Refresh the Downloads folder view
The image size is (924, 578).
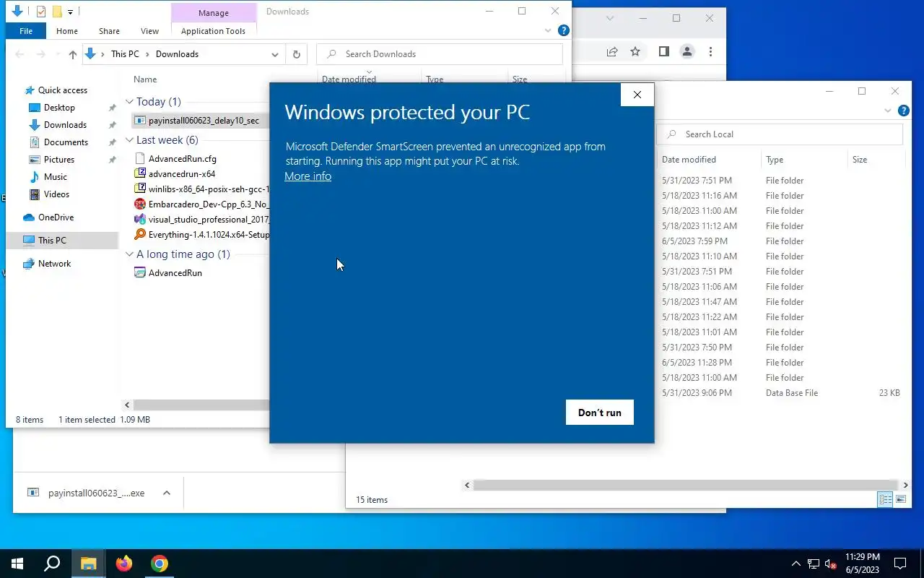[x=296, y=54]
